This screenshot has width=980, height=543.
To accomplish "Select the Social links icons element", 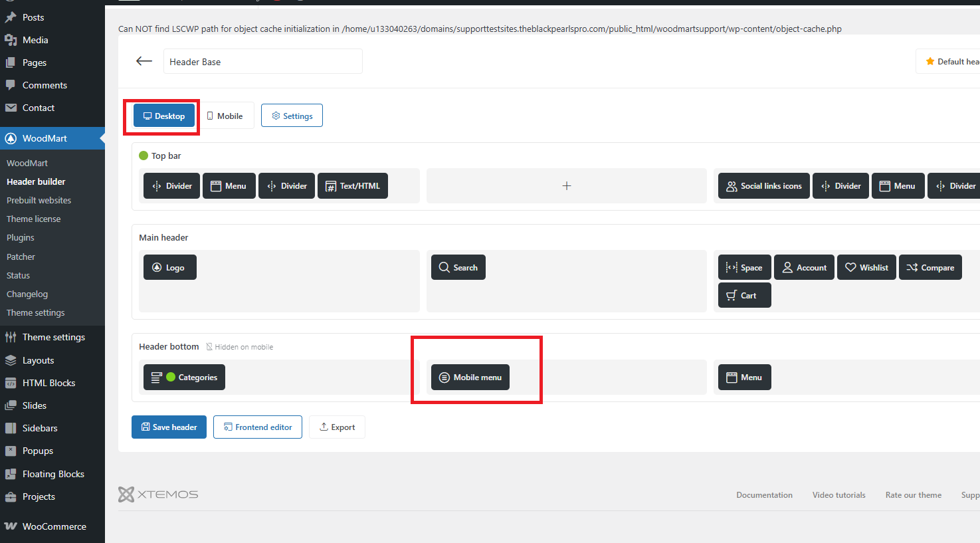I will (764, 185).
